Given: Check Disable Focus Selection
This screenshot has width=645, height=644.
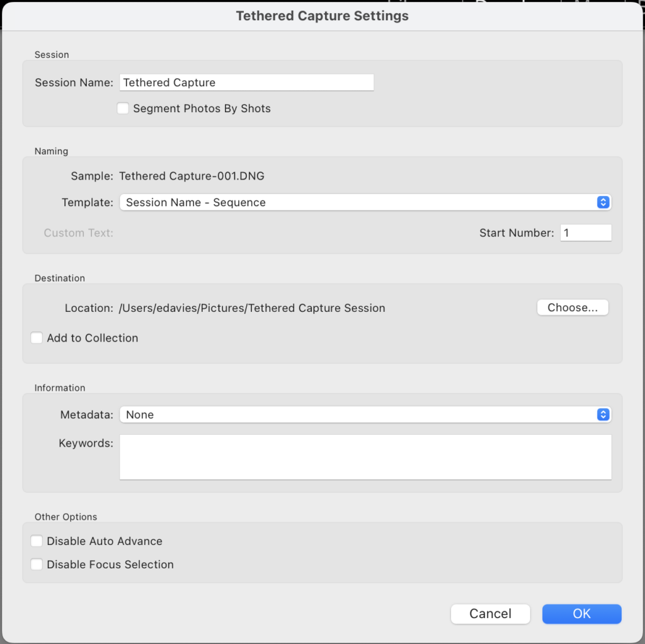Looking at the screenshot, I should coord(37,565).
